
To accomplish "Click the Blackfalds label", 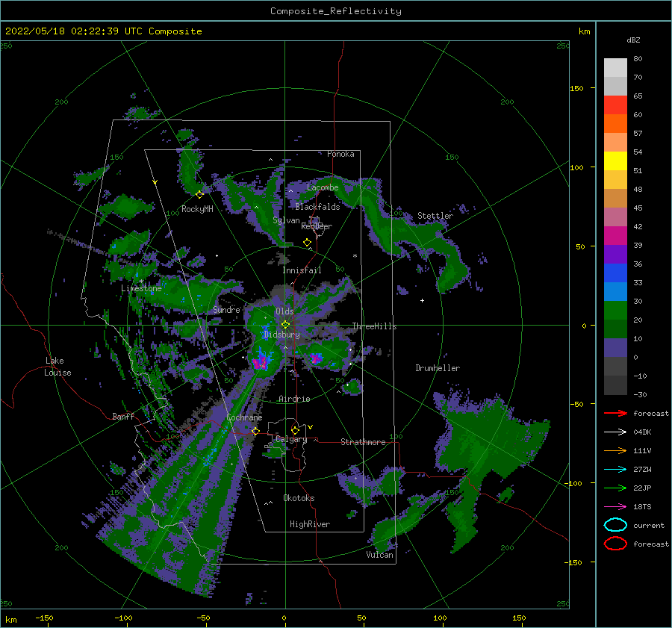I will (317, 207).
